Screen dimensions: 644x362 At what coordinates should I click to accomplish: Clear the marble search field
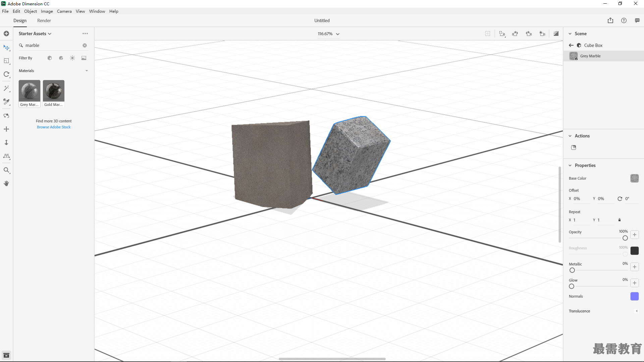tap(85, 45)
